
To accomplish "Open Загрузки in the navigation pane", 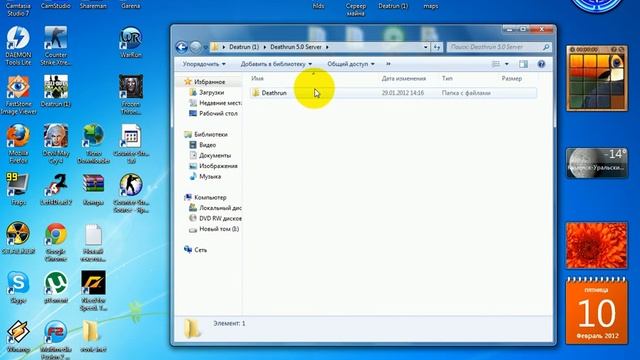I will click(x=211, y=93).
